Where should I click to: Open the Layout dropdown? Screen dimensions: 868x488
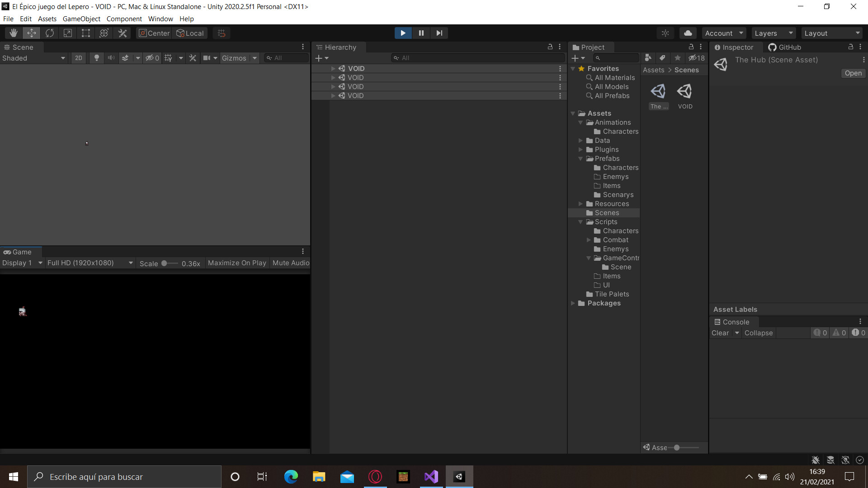pyautogui.click(x=832, y=33)
